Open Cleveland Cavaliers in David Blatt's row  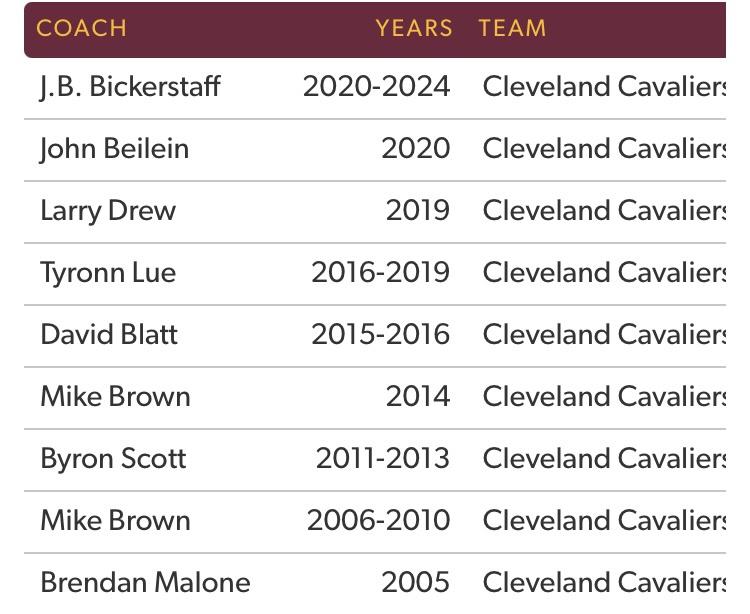pyautogui.click(x=604, y=335)
